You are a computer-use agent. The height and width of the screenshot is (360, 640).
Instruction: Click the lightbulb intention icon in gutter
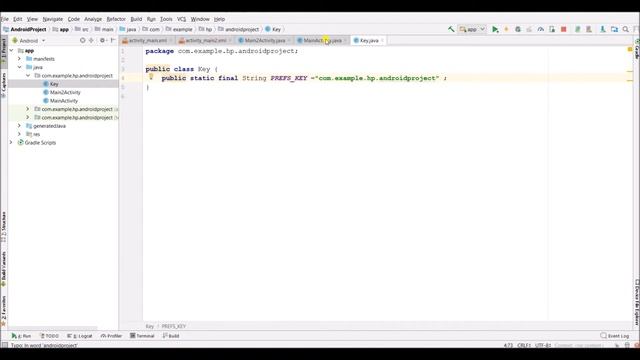151,76
